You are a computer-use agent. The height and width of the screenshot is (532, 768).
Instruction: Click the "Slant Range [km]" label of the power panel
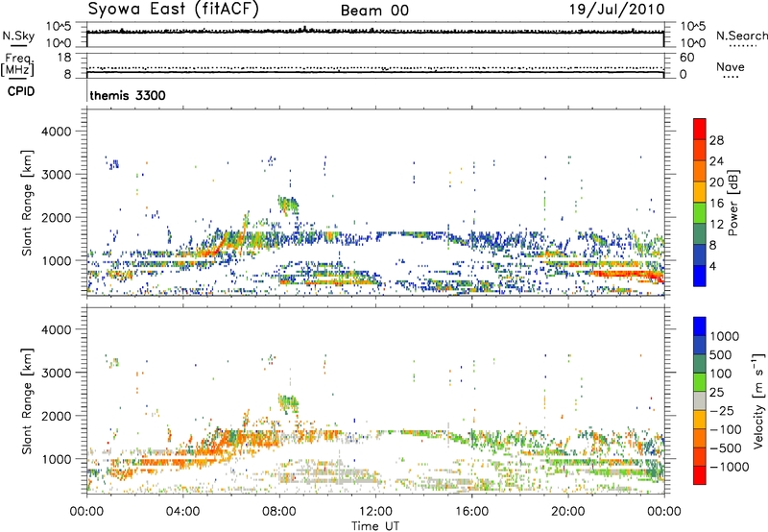point(27,203)
